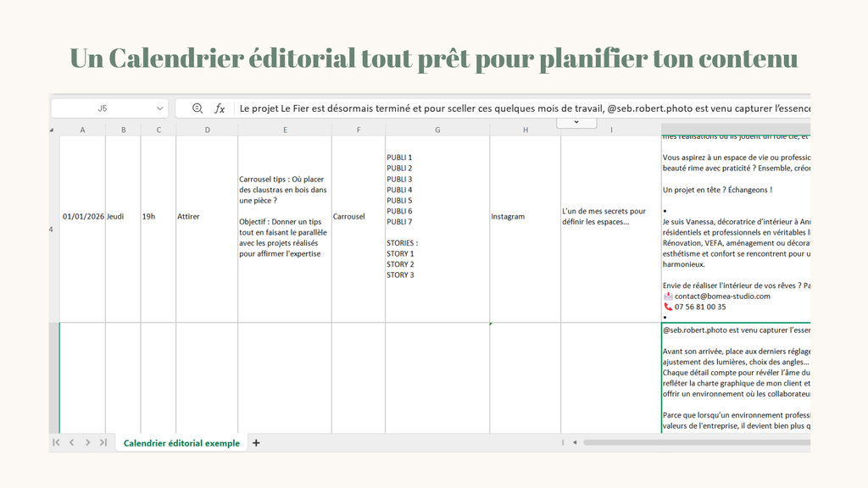Image resolution: width=868 pixels, height=488 pixels.
Task: Jump to last sheet with the >| icon
Action: point(103,442)
